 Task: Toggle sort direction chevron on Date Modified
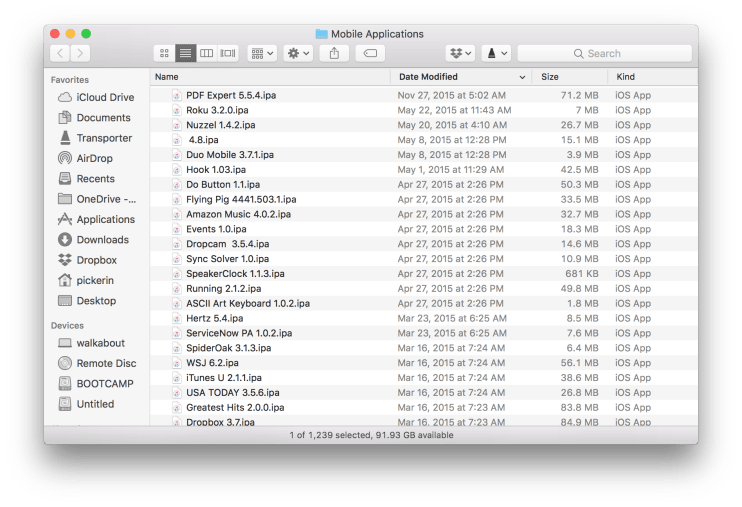(522, 77)
